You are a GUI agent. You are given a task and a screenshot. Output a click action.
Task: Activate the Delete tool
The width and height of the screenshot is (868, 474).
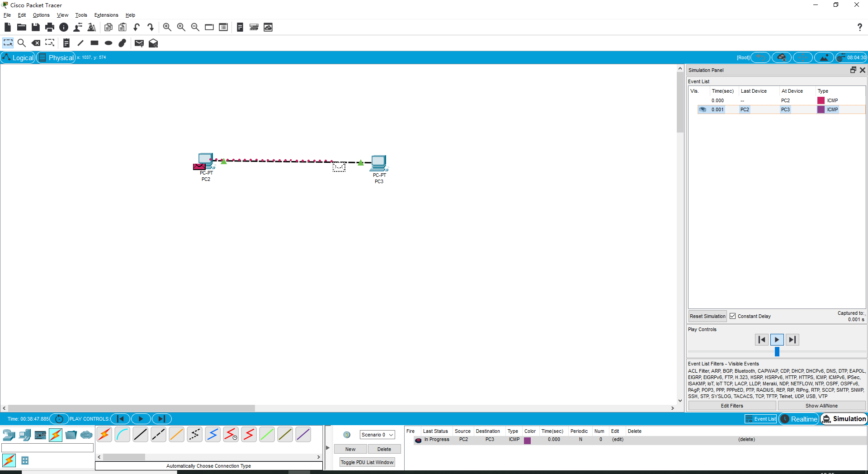tap(36, 43)
